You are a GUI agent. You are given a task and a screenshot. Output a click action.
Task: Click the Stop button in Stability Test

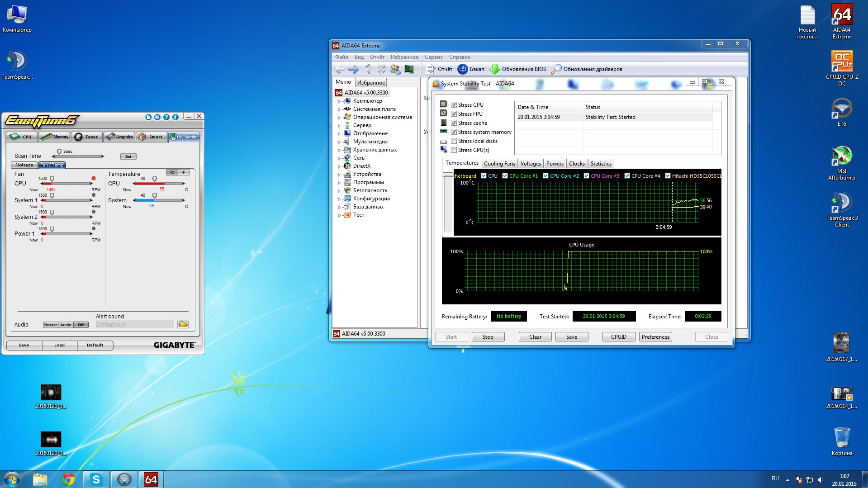coord(488,337)
